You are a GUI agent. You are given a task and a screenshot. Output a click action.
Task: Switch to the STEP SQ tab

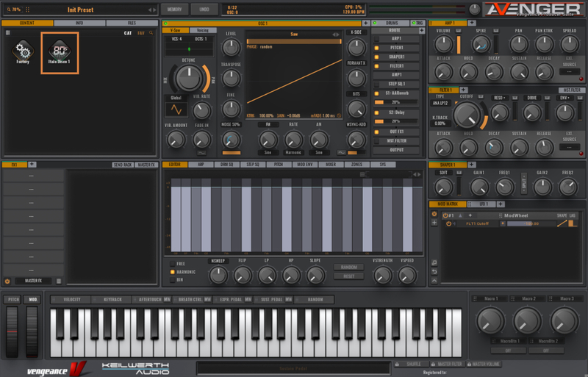(x=252, y=165)
